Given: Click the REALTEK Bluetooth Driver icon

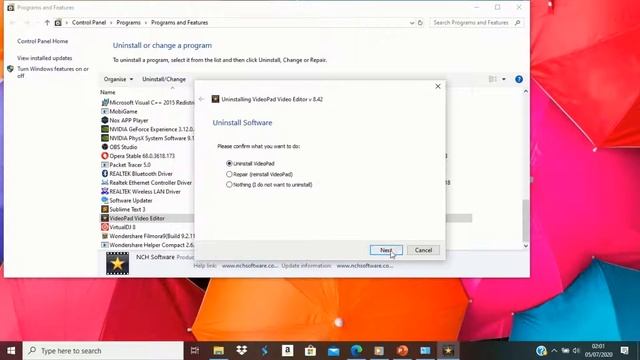Looking at the screenshot, I should (104, 173).
